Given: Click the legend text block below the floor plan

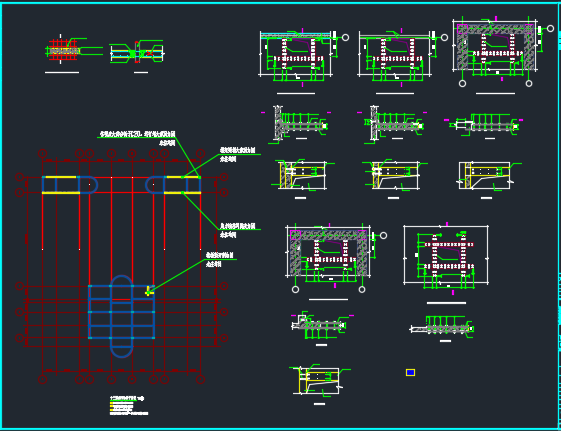Looking at the screenshot, I should [x=129, y=406].
